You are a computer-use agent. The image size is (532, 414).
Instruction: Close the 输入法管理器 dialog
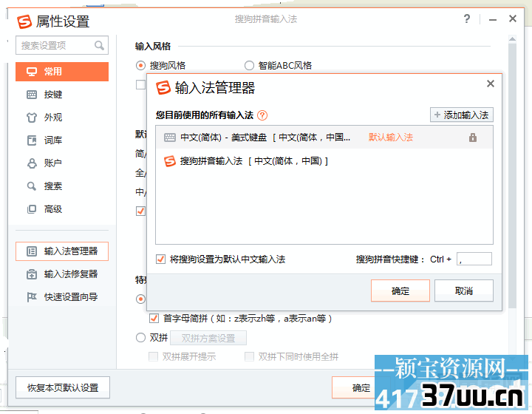point(491,84)
